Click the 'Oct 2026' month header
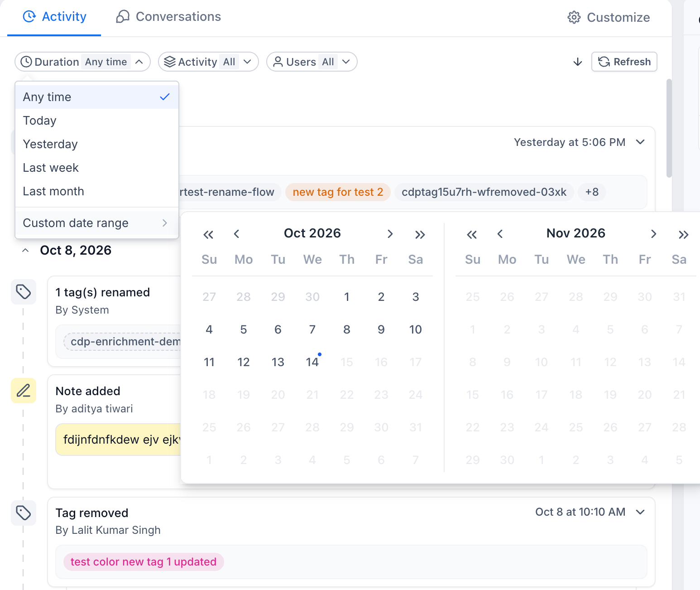700x590 pixels. pos(312,233)
